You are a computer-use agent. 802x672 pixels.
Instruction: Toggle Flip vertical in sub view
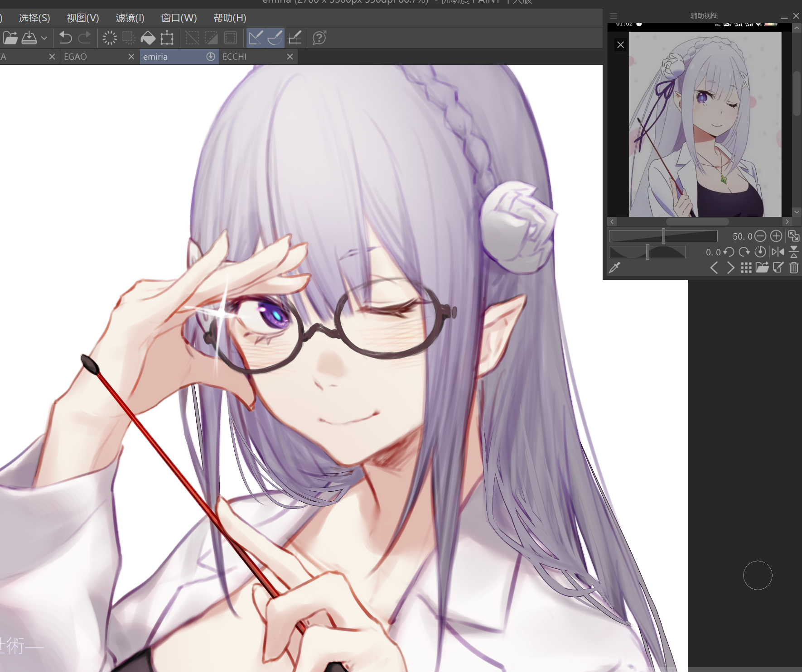point(794,252)
